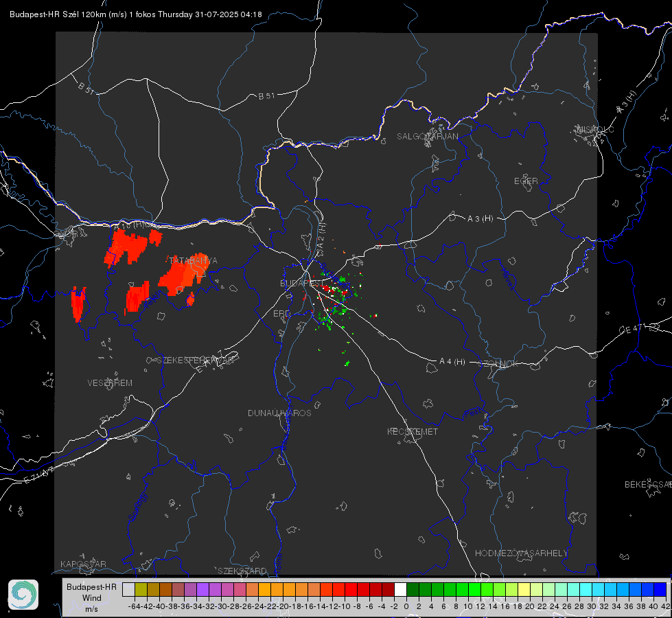Pick the light grey swatch at the legend's left end
Image resolution: width=672 pixels, height=618 pixels.
[128, 589]
